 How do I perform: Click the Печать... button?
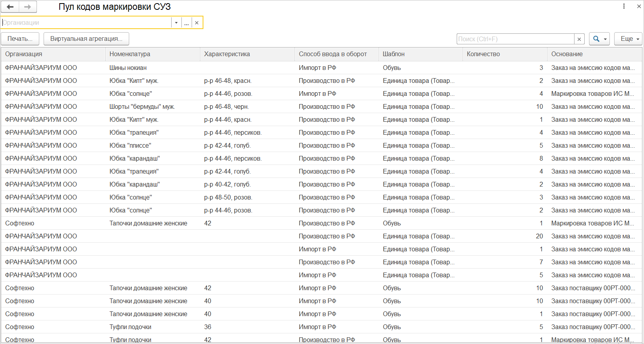tap(20, 38)
